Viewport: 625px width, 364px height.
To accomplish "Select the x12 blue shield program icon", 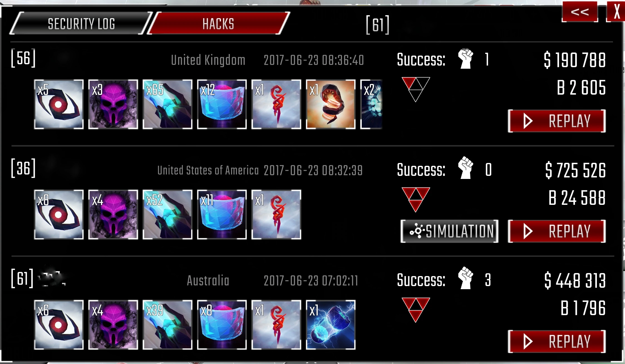I will [222, 104].
